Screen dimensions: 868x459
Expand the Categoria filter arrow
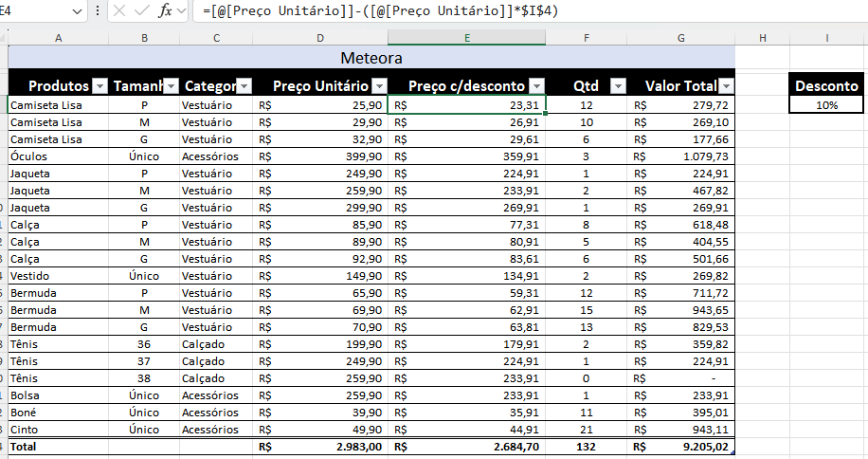pyautogui.click(x=244, y=86)
